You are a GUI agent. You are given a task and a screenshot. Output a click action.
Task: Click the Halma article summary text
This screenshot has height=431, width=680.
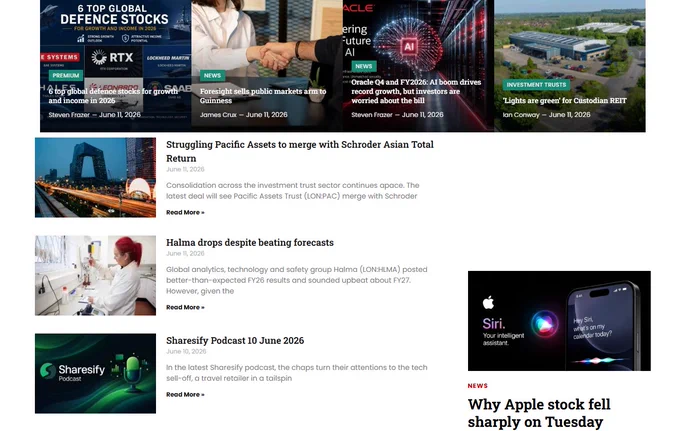pos(297,280)
